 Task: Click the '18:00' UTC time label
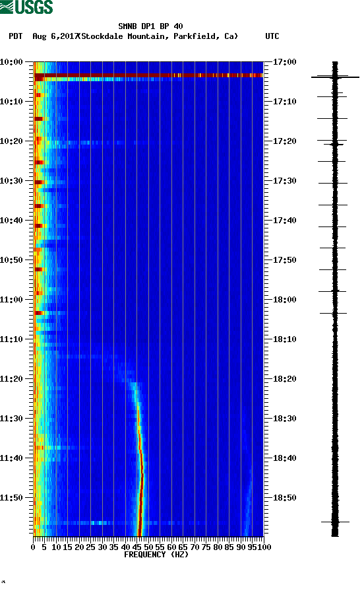[284, 300]
